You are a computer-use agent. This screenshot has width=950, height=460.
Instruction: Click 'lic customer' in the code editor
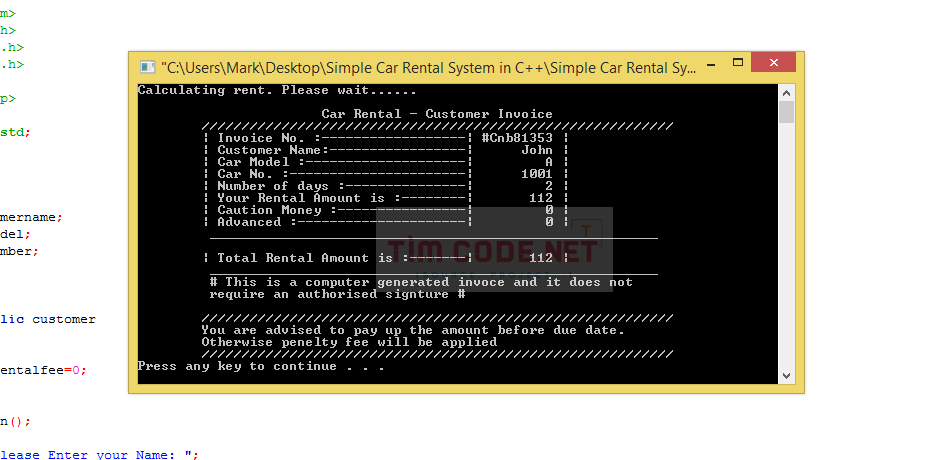point(48,319)
